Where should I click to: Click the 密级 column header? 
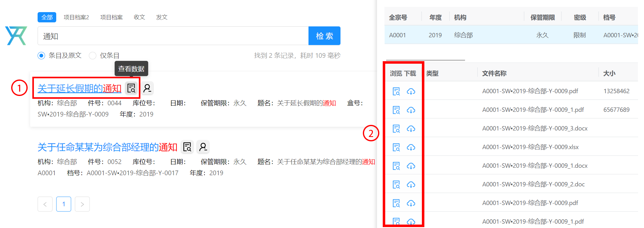click(x=580, y=18)
